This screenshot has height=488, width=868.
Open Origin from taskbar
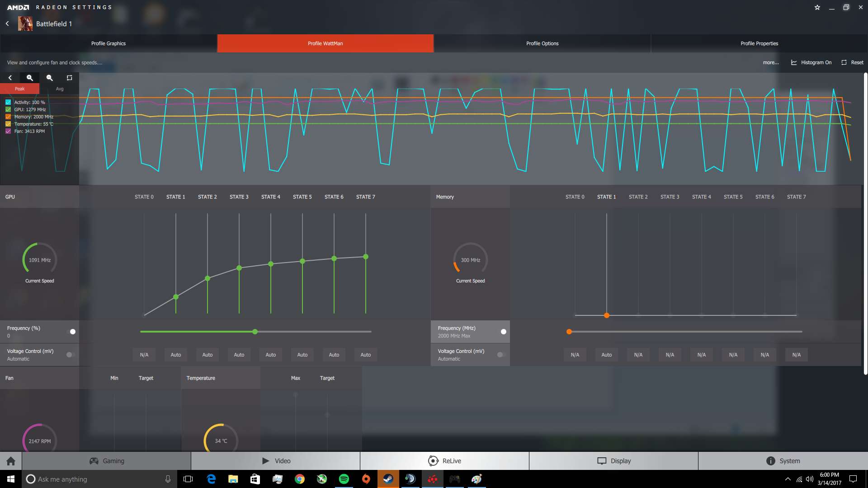[366, 479]
